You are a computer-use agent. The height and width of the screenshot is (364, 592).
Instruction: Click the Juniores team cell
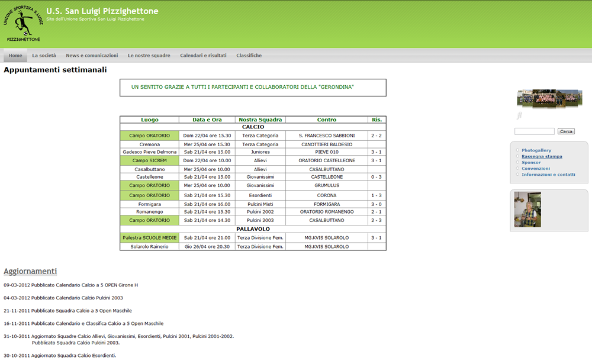pos(260,152)
